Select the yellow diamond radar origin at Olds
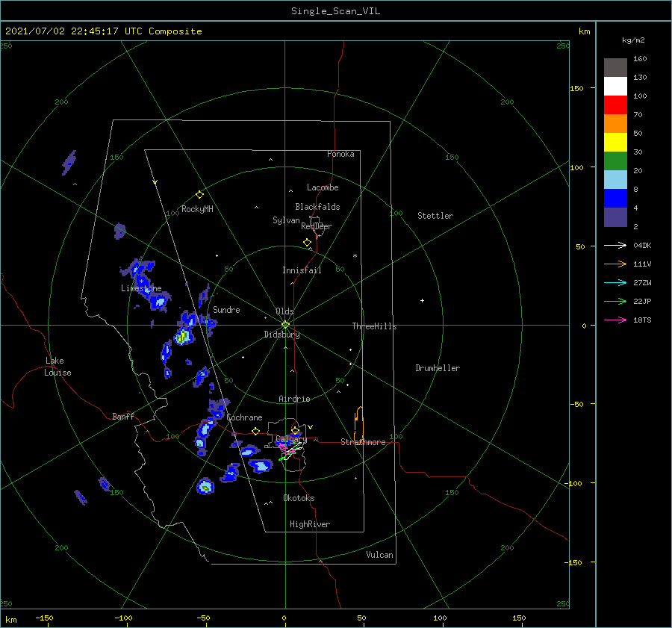The image size is (672, 628). point(285,325)
